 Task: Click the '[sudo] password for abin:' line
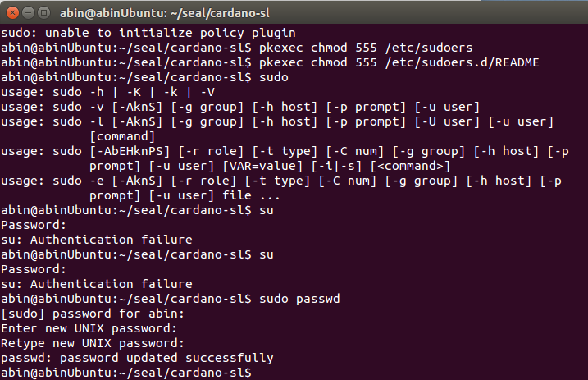(x=92, y=313)
